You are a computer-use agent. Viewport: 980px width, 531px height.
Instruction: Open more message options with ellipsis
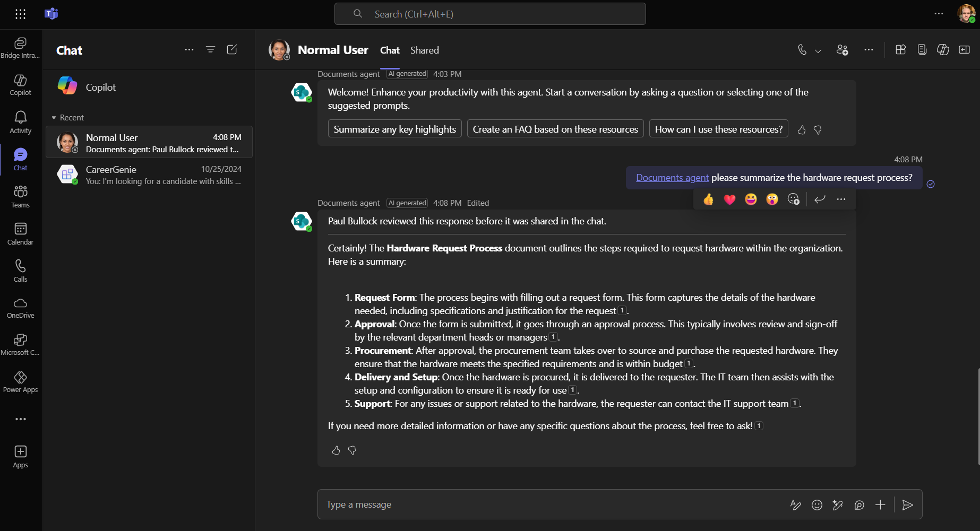tap(841, 199)
